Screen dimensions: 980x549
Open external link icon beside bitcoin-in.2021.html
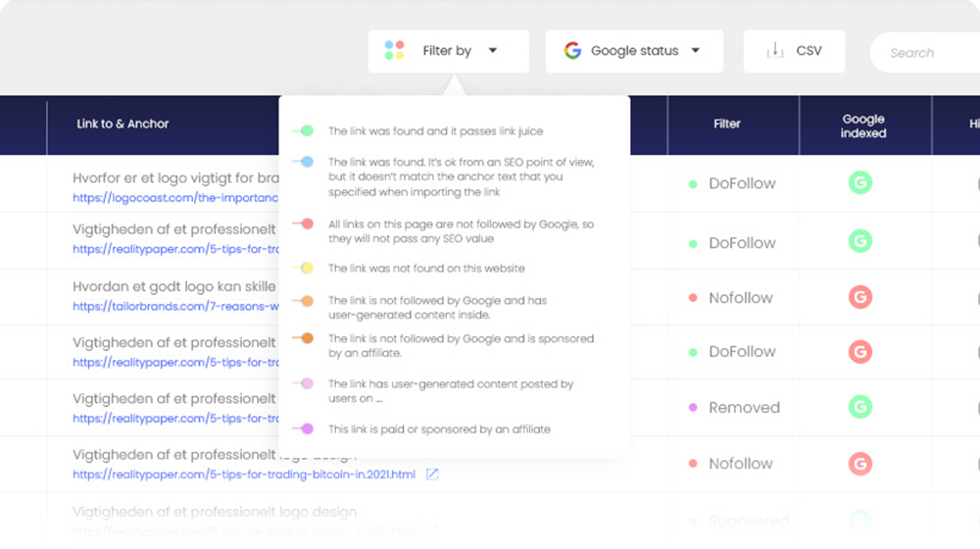[x=432, y=474]
